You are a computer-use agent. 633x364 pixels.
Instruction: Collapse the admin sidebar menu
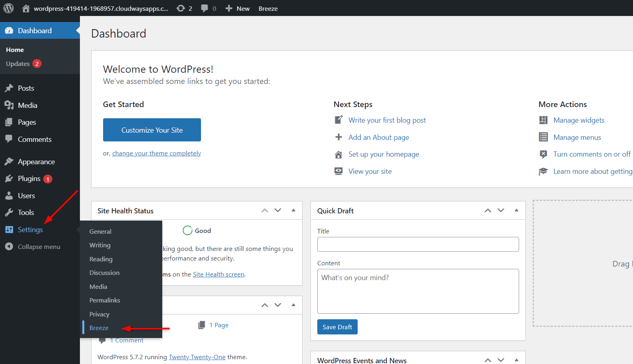point(33,247)
